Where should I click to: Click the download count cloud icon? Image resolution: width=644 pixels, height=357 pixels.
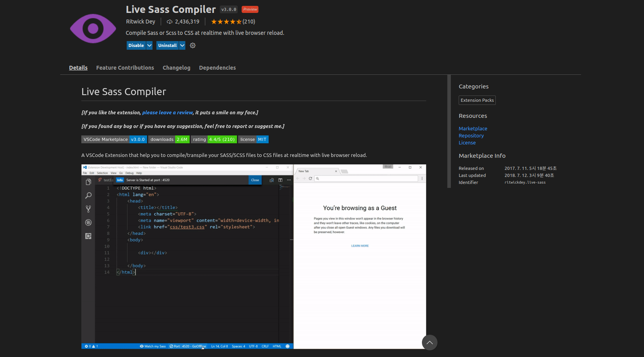(x=170, y=22)
